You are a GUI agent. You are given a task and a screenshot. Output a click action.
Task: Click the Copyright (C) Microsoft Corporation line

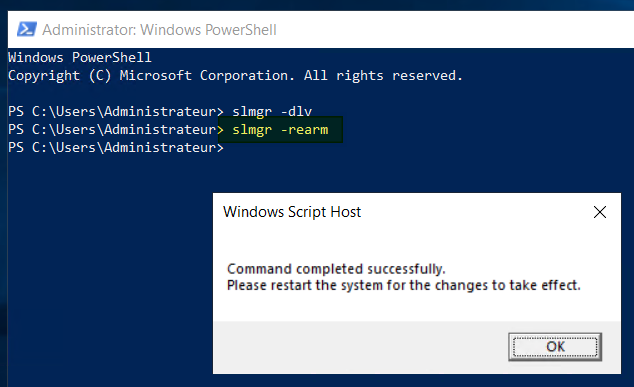click(x=235, y=76)
